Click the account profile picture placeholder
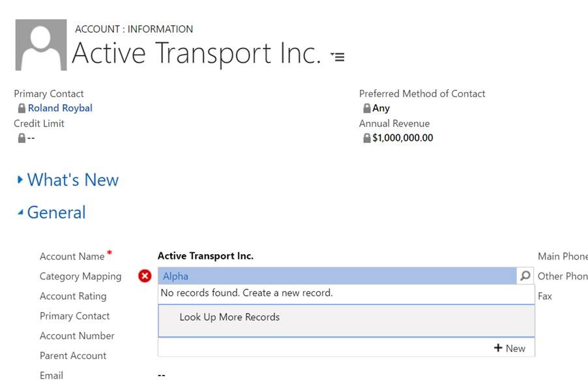This screenshot has height=380, width=588. (x=40, y=45)
